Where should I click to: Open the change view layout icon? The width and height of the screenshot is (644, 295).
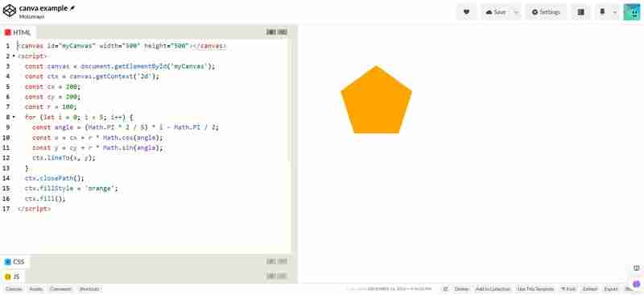click(x=580, y=12)
